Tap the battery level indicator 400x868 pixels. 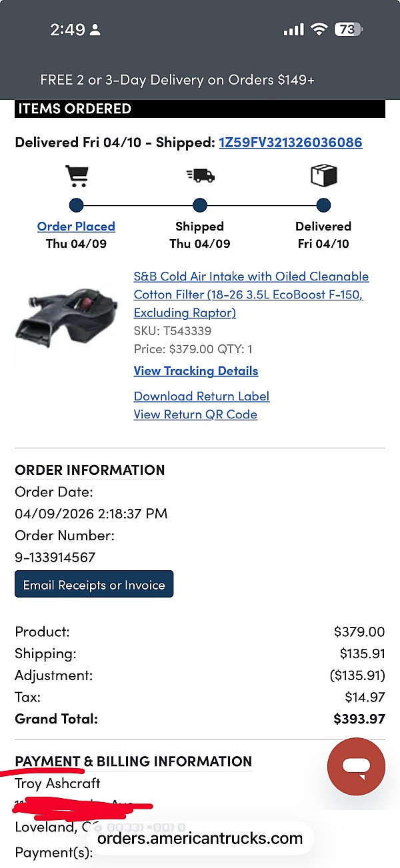tap(347, 29)
